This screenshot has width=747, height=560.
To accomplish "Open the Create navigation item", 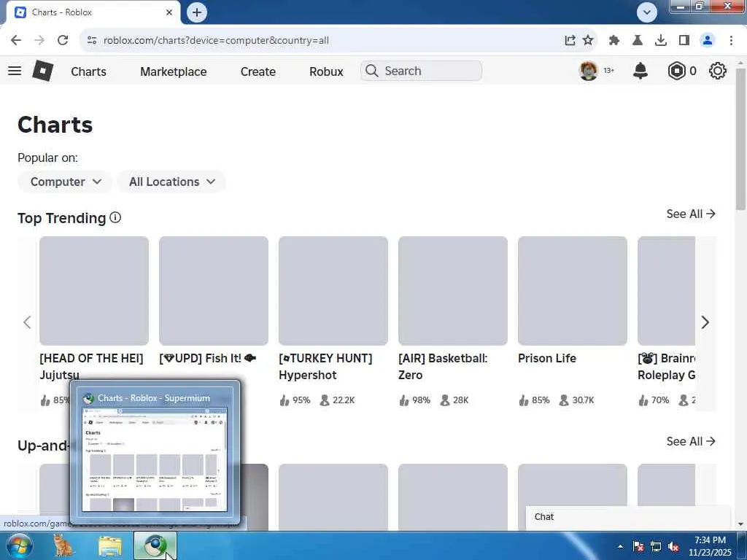I will click(x=258, y=71).
